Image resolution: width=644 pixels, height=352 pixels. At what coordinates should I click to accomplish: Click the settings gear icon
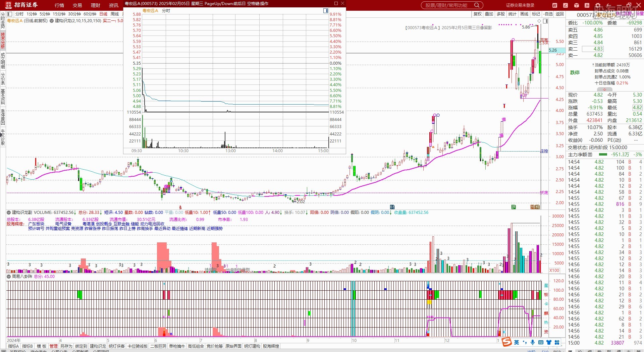coord(598,5)
